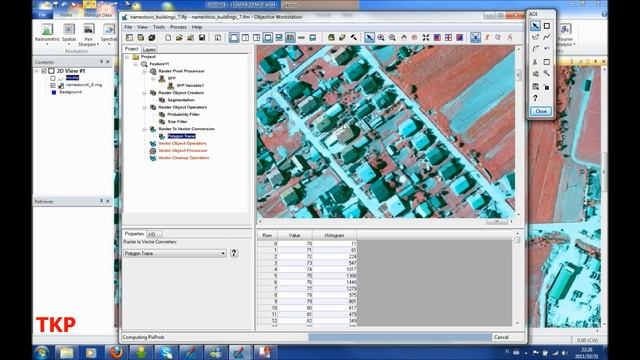Click the fit to extent arrows icon
This screenshot has height=360, width=640.
tap(426, 38)
